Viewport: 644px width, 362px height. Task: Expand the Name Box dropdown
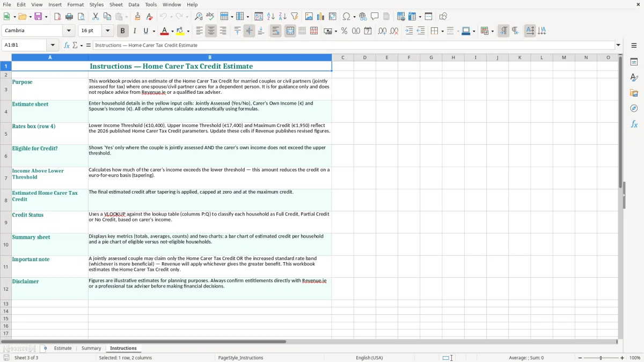[53, 45]
